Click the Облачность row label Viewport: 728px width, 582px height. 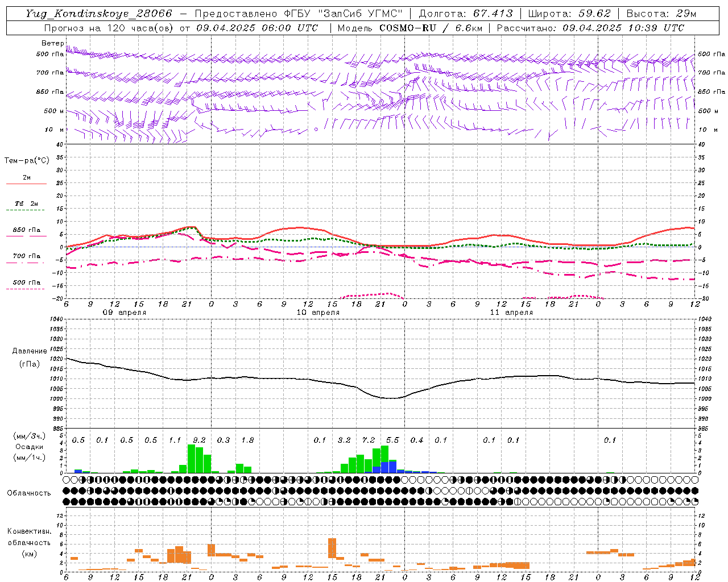click(x=29, y=493)
